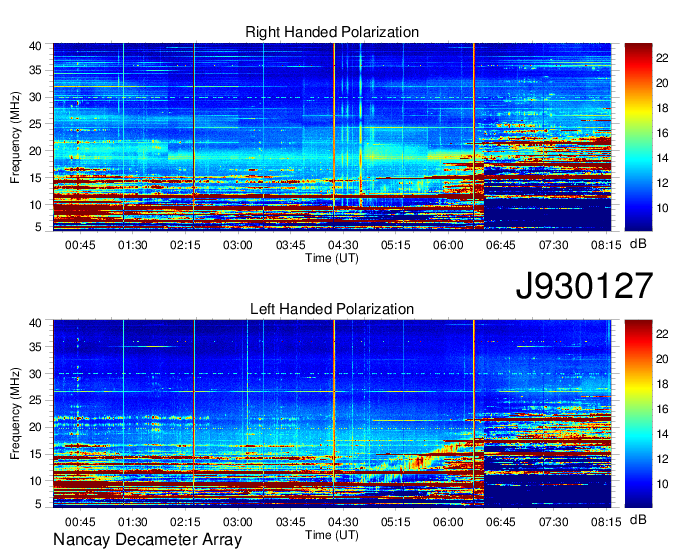Click the 08:15 time tick under Right Handed plot

(606, 245)
